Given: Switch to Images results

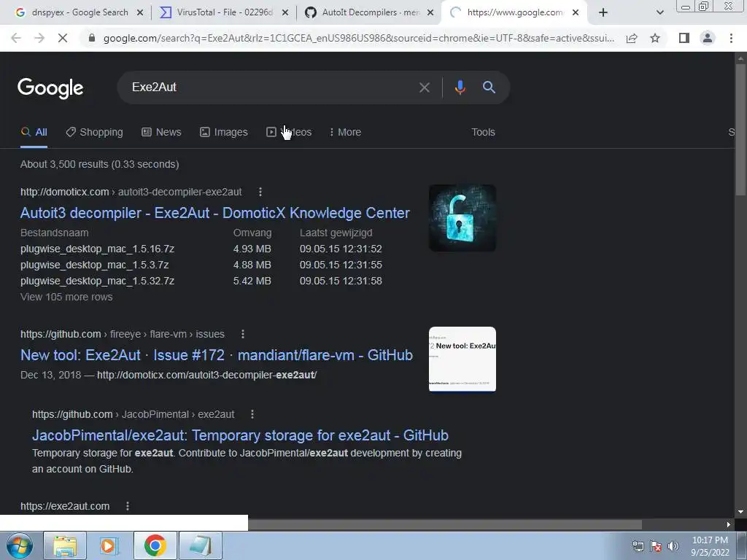Looking at the screenshot, I should (x=224, y=133).
